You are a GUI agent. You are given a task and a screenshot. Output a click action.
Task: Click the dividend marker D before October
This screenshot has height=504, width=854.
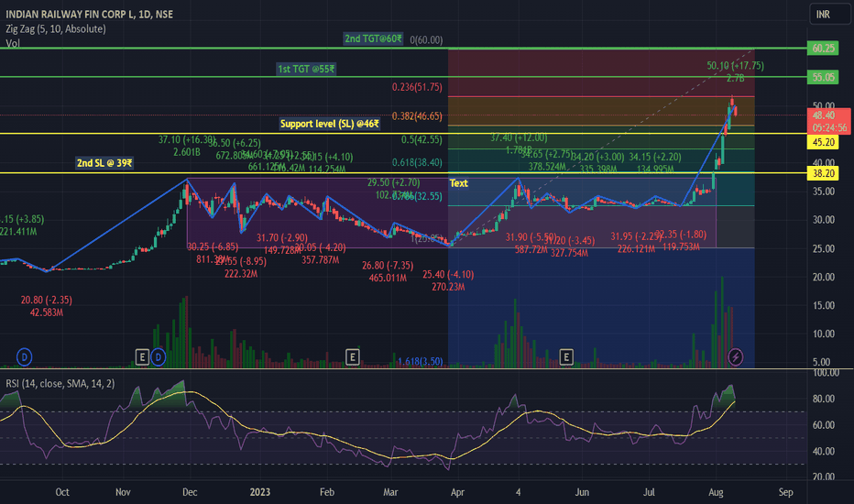pos(24,357)
